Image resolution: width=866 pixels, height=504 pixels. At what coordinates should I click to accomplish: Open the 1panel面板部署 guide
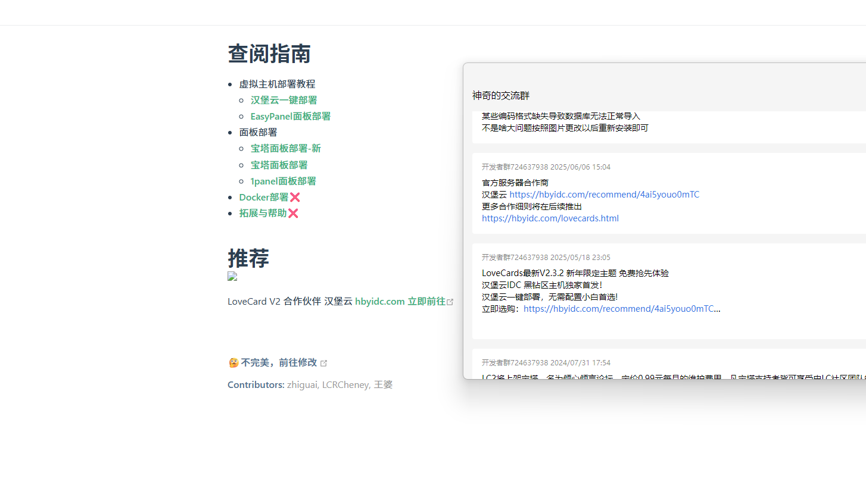(283, 181)
